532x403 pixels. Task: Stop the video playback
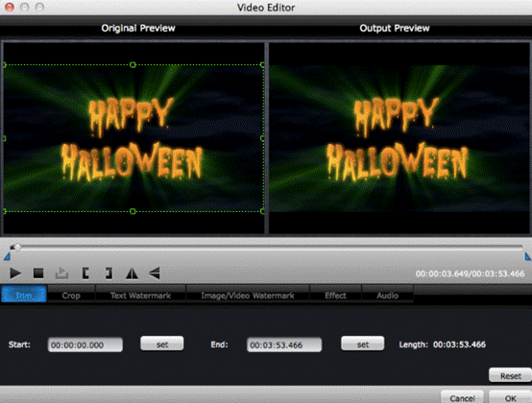tap(38, 273)
